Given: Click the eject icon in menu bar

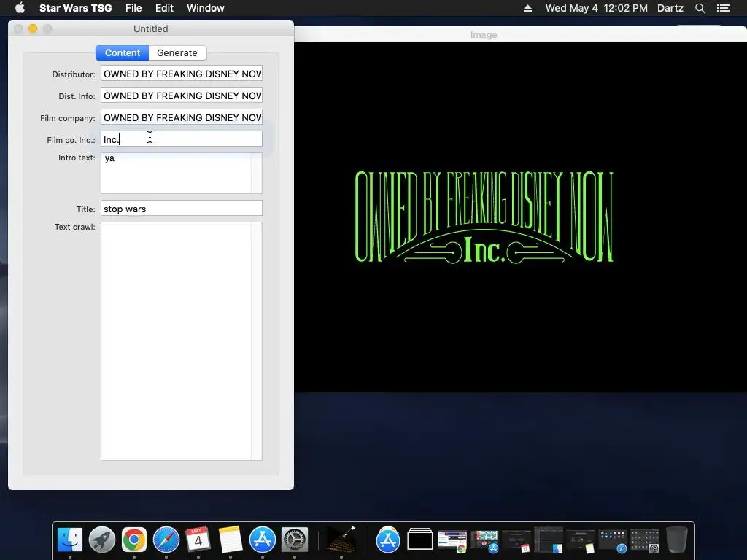Looking at the screenshot, I should pos(527,8).
